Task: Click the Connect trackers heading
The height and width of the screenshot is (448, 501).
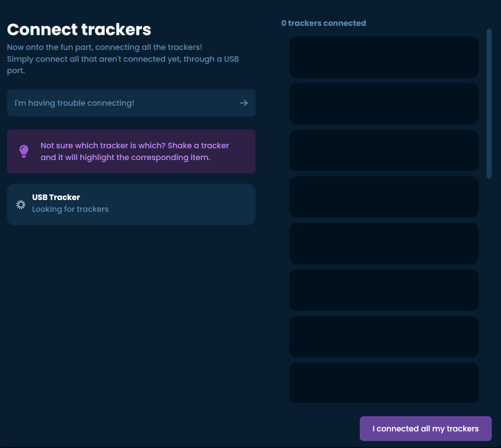Action: pyautogui.click(x=79, y=29)
